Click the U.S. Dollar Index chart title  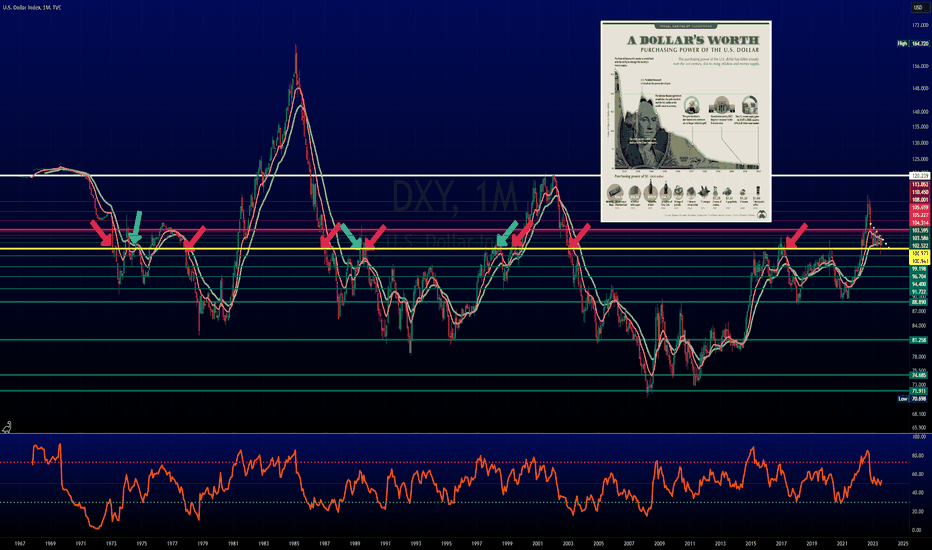[31, 7]
